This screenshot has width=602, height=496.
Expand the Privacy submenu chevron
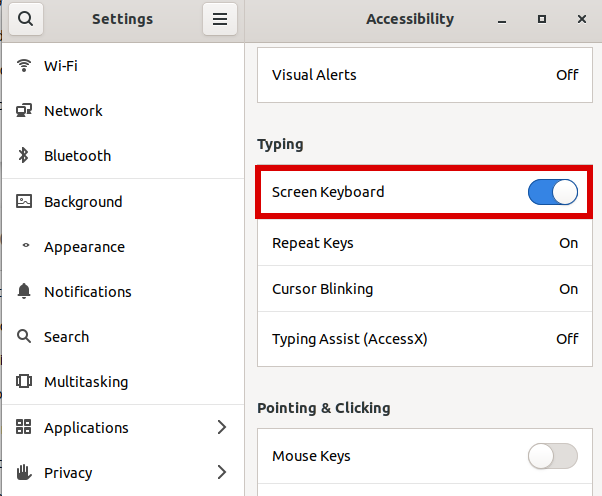click(x=222, y=472)
